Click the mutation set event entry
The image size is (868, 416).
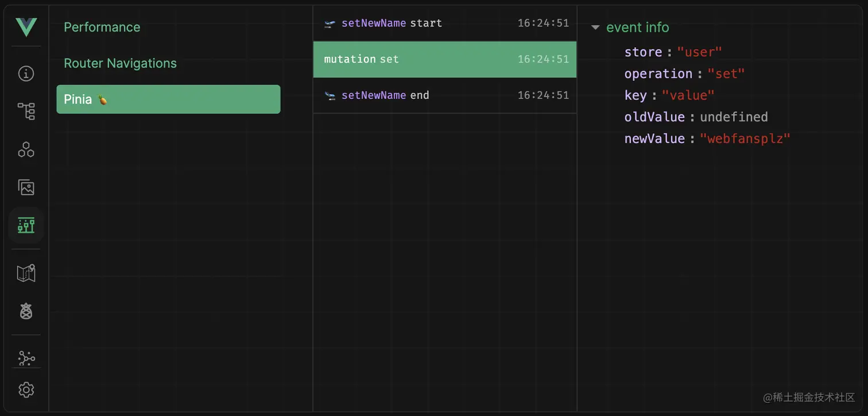[402, 59]
